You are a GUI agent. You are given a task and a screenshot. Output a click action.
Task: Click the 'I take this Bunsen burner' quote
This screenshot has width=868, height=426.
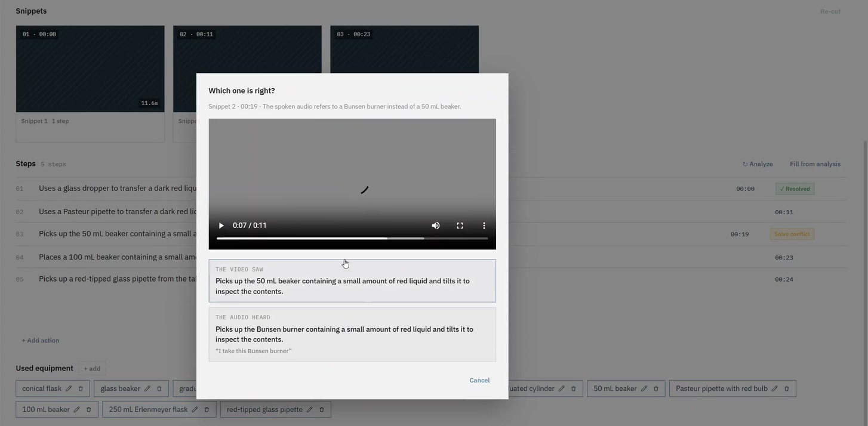[x=254, y=351]
